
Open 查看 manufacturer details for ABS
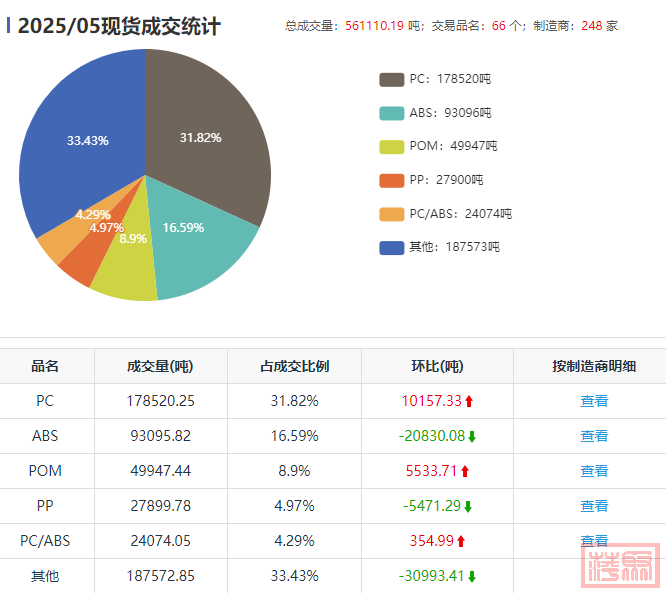click(x=594, y=436)
